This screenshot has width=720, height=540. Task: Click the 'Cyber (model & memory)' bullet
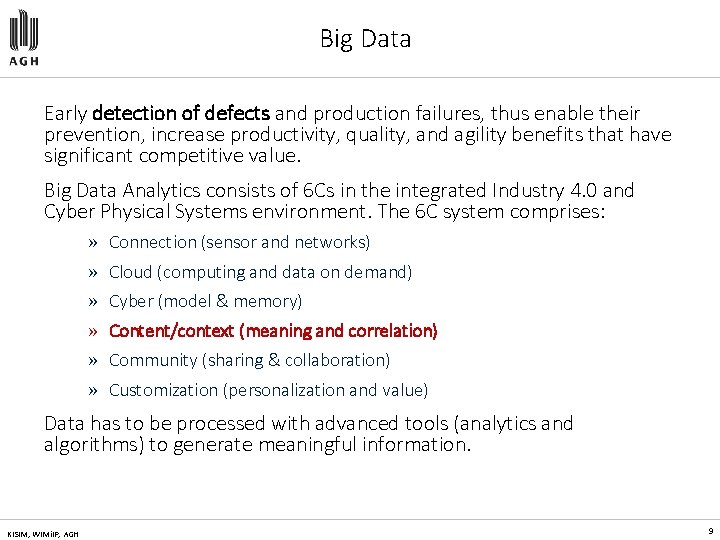pyautogui.click(x=205, y=301)
